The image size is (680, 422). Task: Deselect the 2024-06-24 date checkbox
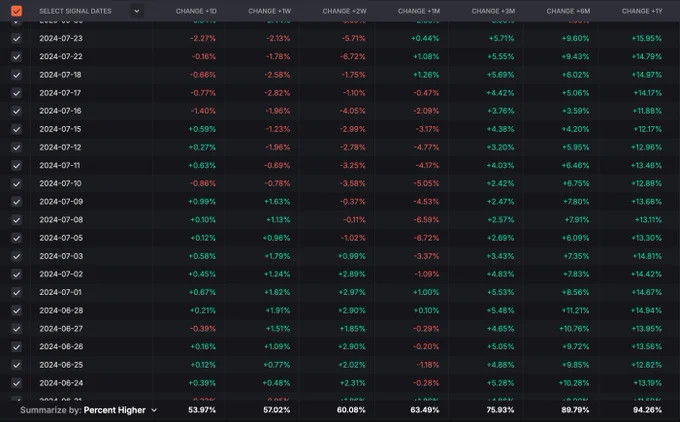(16, 383)
